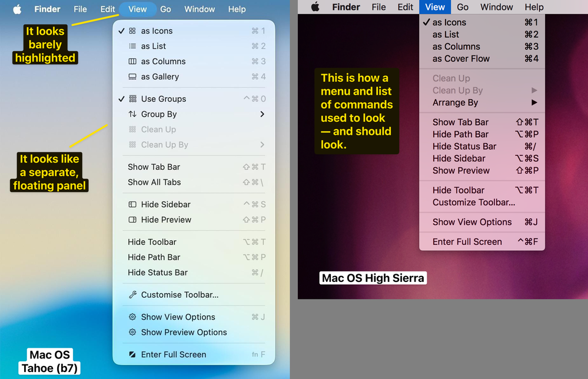588x379 pixels.
Task: Click highlighted View menu in High Sierra
Action: (x=435, y=6)
